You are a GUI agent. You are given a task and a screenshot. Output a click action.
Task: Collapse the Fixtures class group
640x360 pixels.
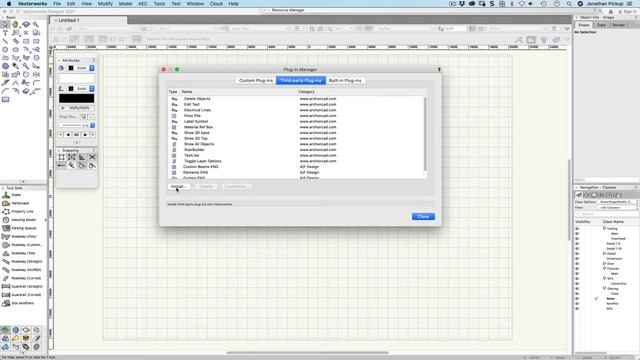pos(604,269)
